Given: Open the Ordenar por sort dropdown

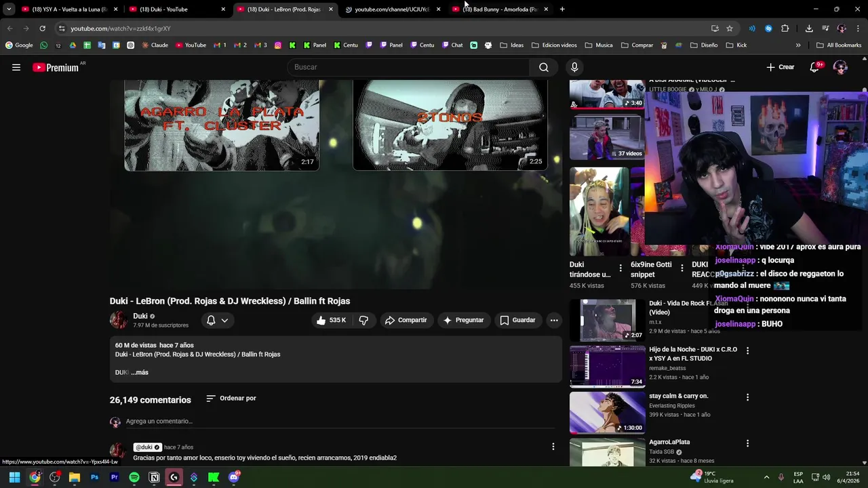Looking at the screenshot, I should coord(231,398).
